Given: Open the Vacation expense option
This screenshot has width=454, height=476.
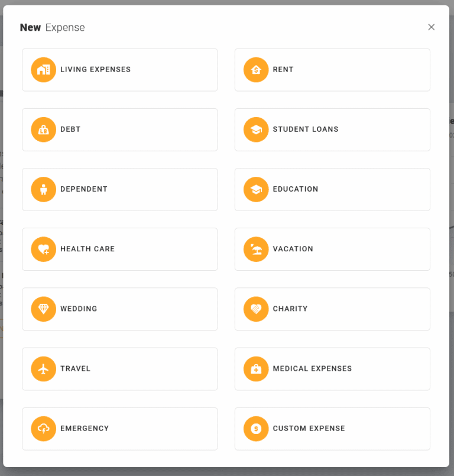Looking at the screenshot, I should click(x=332, y=249).
